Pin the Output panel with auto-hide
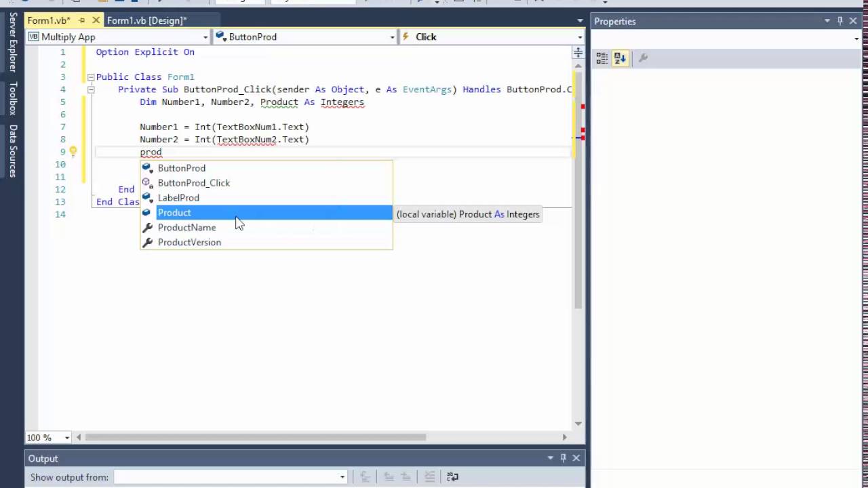The image size is (868, 488). point(563,458)
